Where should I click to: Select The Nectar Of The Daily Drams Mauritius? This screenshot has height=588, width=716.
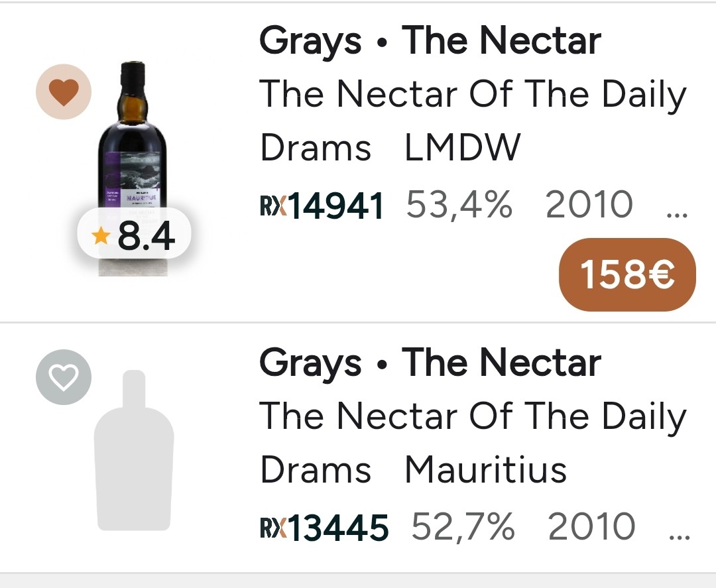pyautogui.click(x=472, y=443)
